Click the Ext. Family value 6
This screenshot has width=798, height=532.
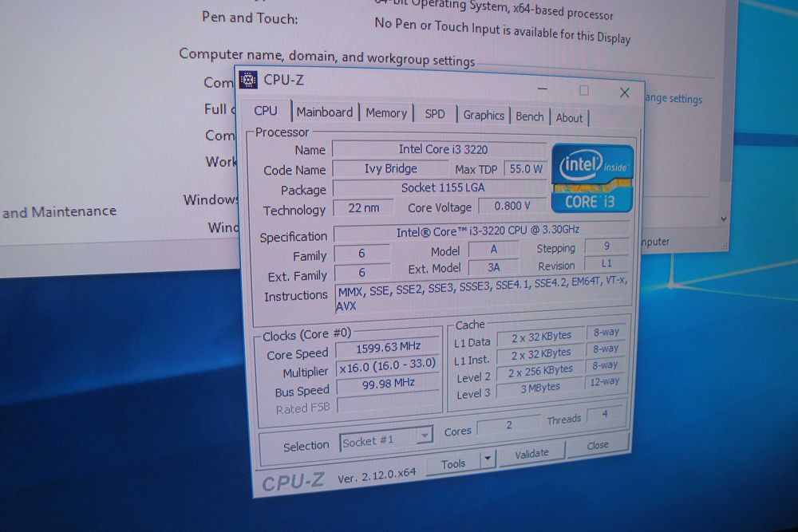point(361,273)
